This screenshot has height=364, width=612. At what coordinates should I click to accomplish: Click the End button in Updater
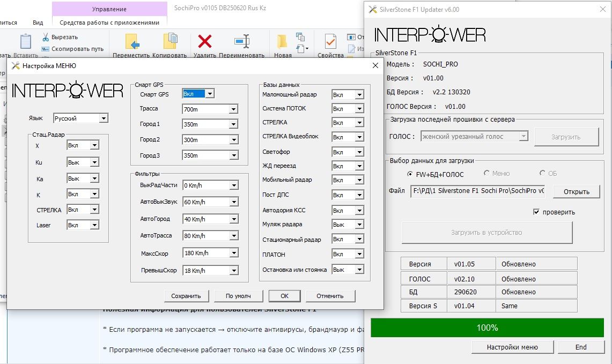pyautogui.click(x=581, y=347)
